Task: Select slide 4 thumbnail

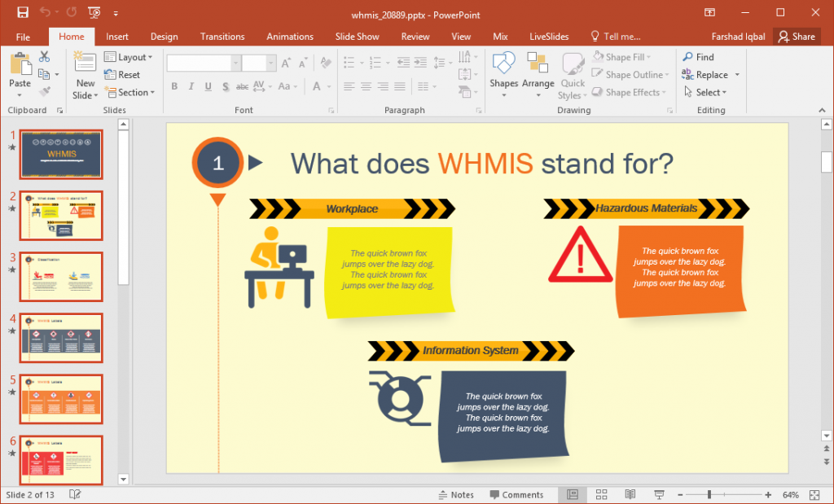Action: click(61, 338)
